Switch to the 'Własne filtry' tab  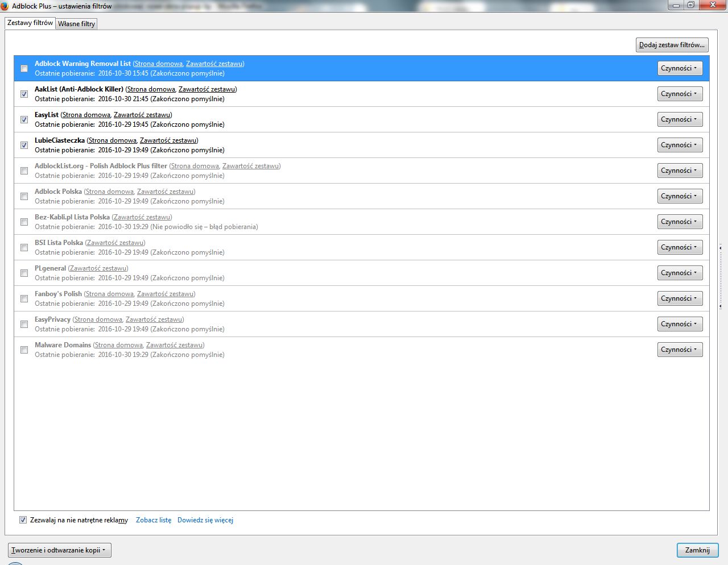(x=76, y=24)
